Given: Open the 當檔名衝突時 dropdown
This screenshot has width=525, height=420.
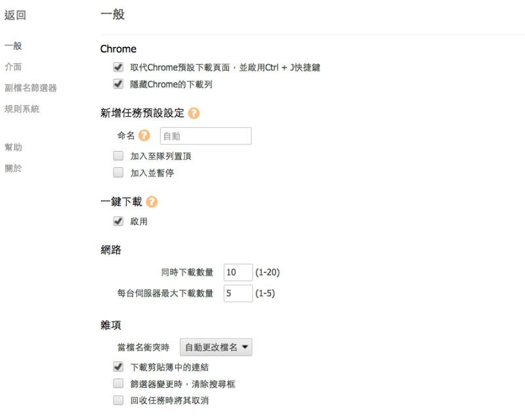Looking at the screenshot, I should click(x=216, y=348).
